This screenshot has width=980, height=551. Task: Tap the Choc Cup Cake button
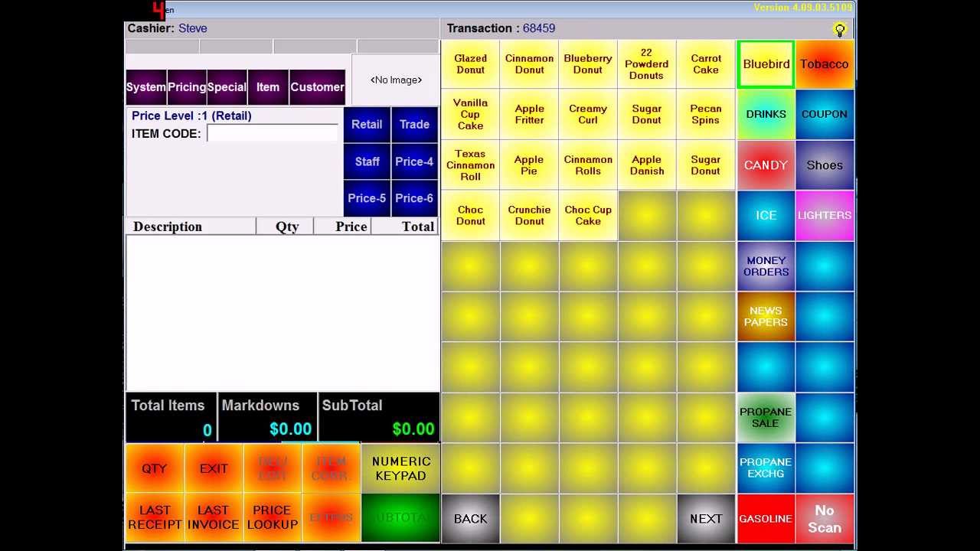[588, 215]
